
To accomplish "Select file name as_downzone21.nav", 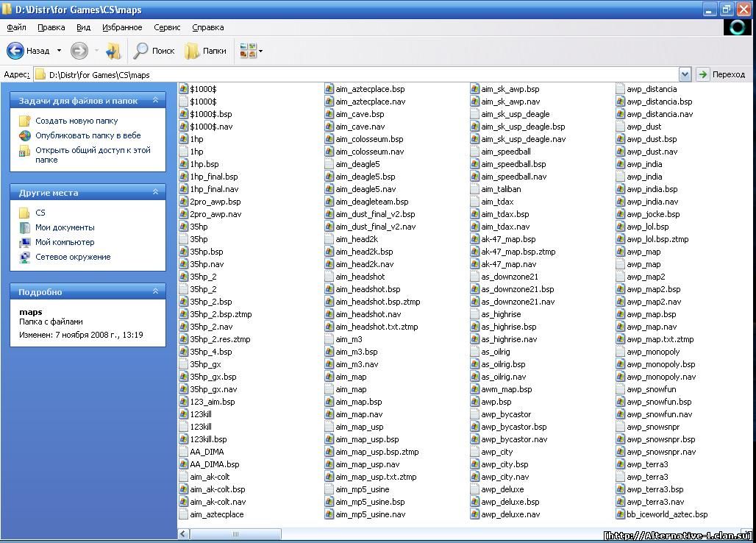I will [518, 302].
